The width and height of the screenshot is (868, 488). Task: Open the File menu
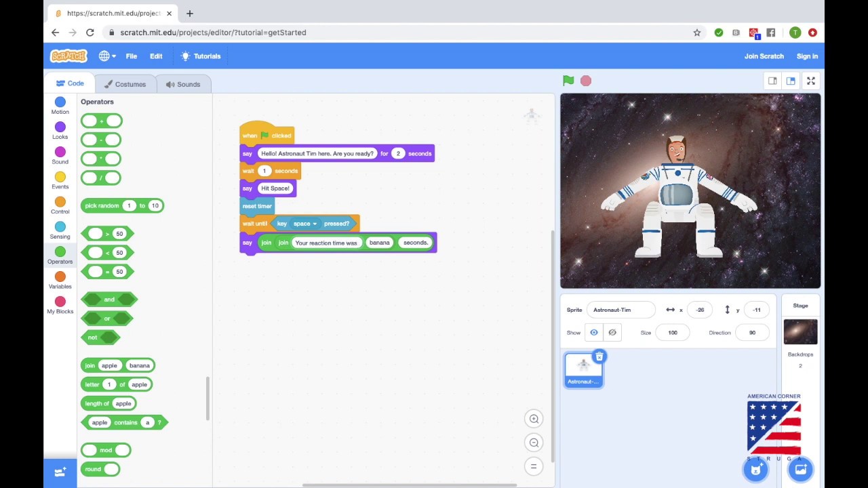[132, 56]
